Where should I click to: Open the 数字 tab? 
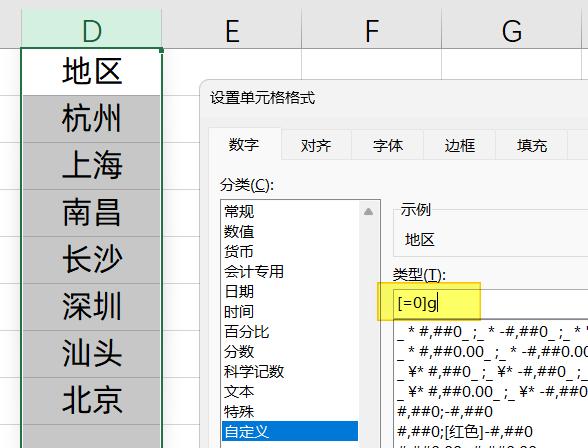244,145
